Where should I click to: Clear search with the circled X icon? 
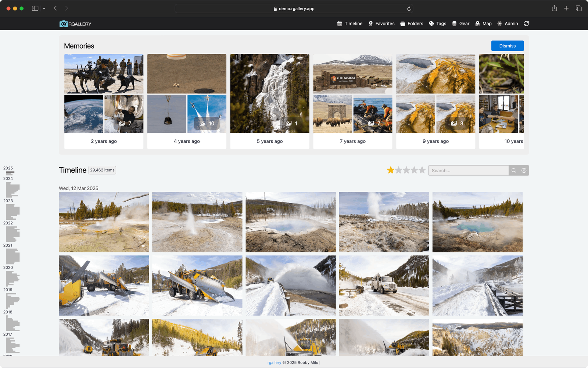coord(524,170)
